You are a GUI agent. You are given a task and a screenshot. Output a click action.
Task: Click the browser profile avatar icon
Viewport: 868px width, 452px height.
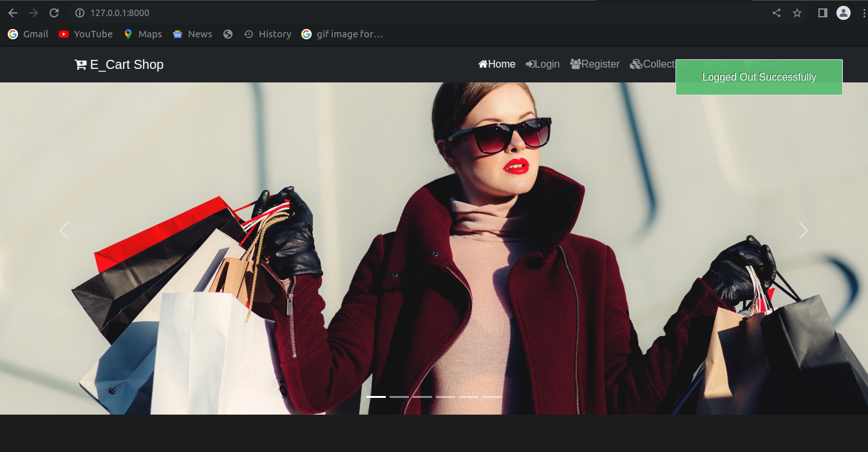844,12
